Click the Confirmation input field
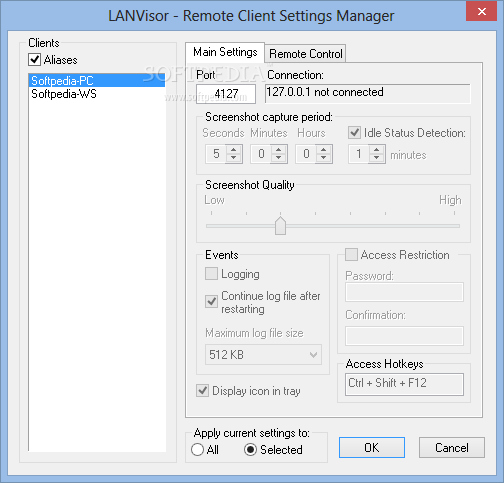 click(404, 336)
